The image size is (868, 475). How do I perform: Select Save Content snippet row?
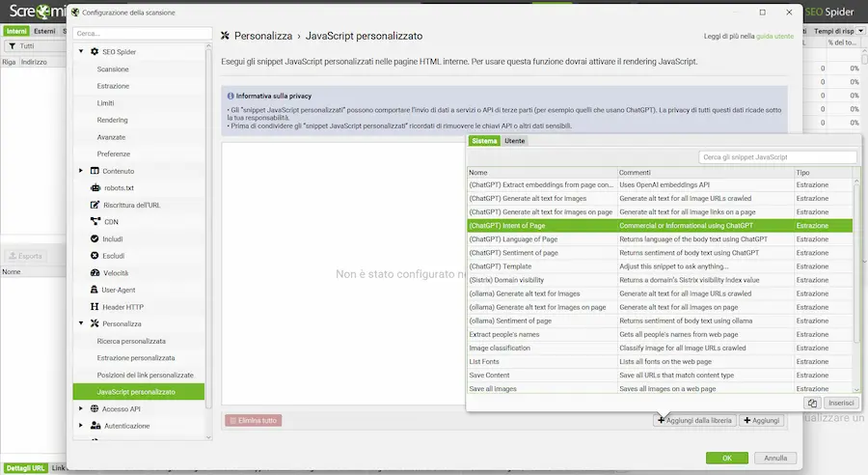click(x=660, y=376)
